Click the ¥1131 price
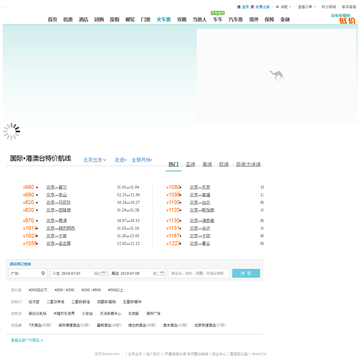 tap(173, 228)
